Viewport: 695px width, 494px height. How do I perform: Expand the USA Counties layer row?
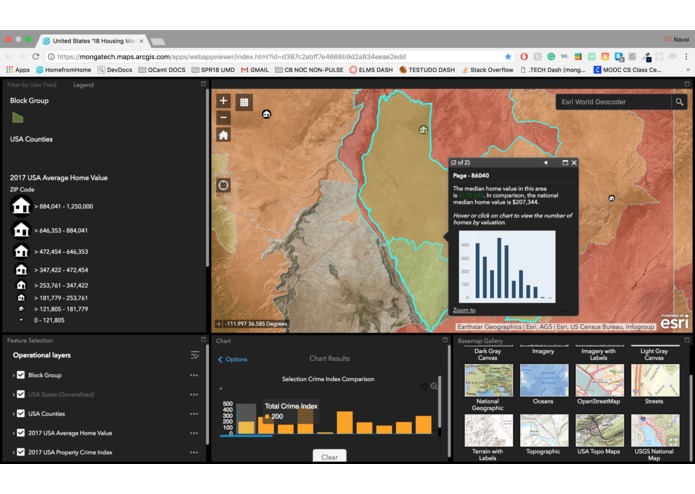coord(13,414)
